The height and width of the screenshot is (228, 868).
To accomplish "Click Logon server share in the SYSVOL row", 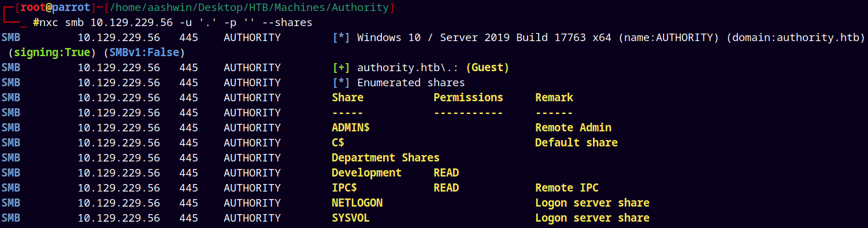I will point(592,218).
